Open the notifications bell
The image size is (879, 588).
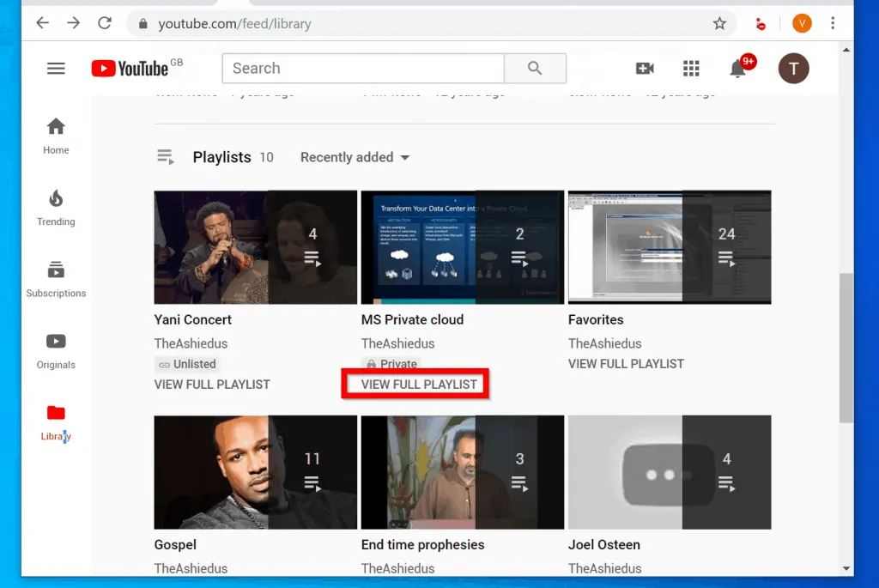[738, 69]
